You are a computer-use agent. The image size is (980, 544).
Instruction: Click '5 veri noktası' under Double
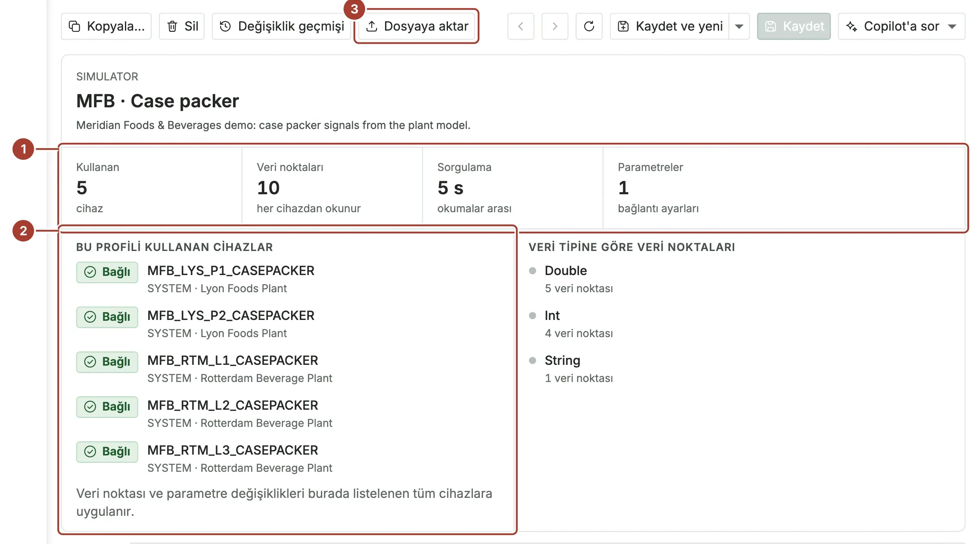579,289
